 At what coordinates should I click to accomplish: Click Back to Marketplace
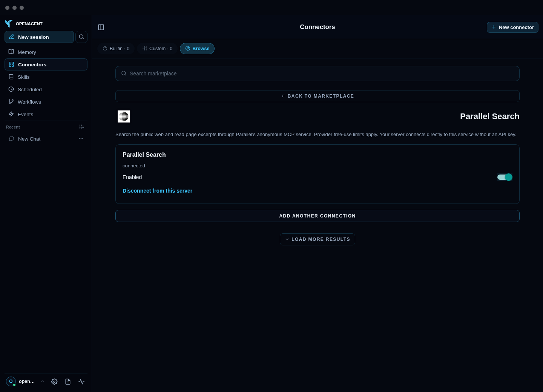(x=318, y=96)
